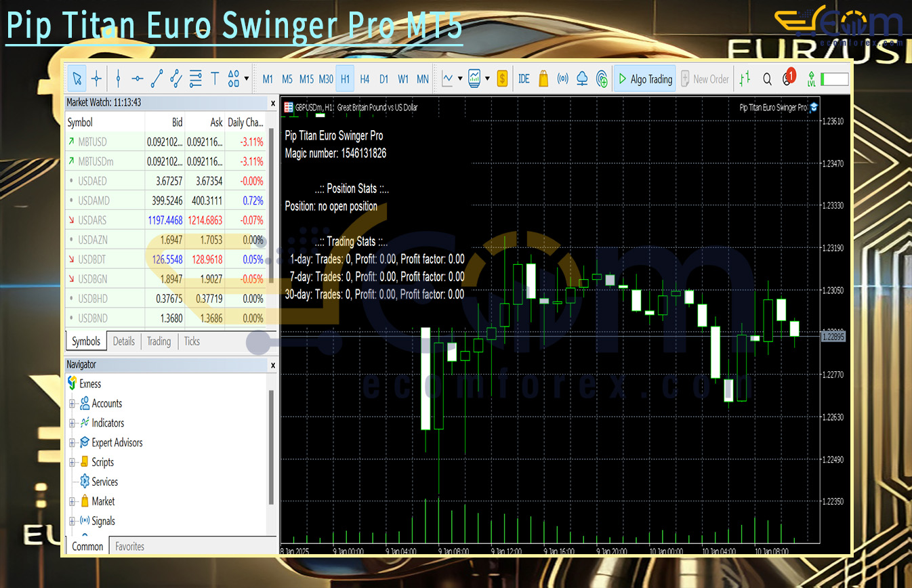This screenshot has width=912, height=588.
Task: Click the green price bars icon
Action: click(745, 79)
